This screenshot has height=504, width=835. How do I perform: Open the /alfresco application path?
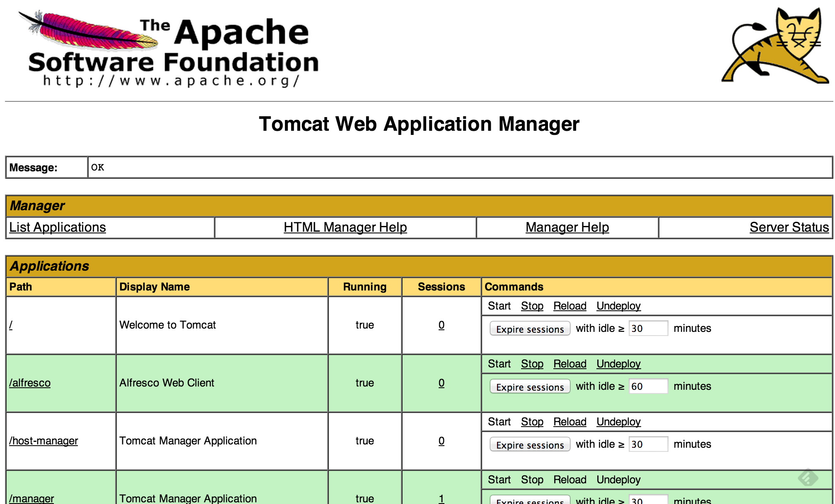[30, 383]
